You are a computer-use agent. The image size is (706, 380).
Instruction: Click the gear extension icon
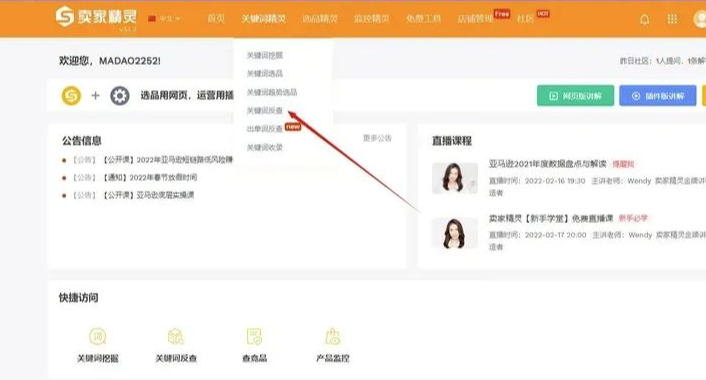pyautogui.click(x=120, y=95)
